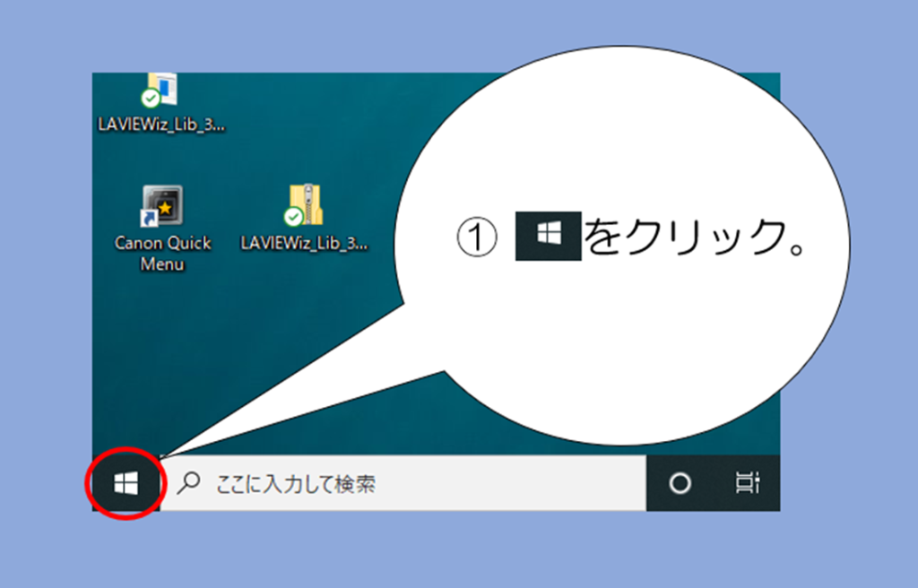Open Cortana circle icon on the taskbar
This screenshot has width=918, height=588.
(680, 483)
